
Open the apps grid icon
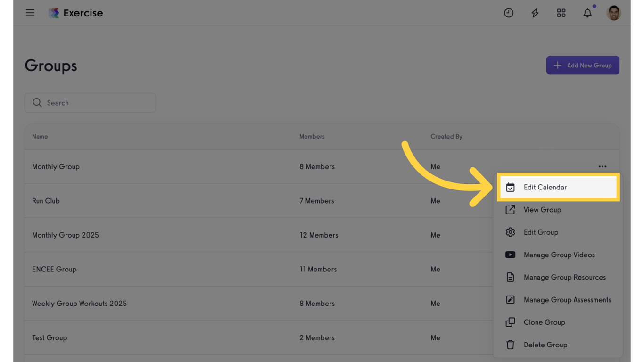point(561,13)
